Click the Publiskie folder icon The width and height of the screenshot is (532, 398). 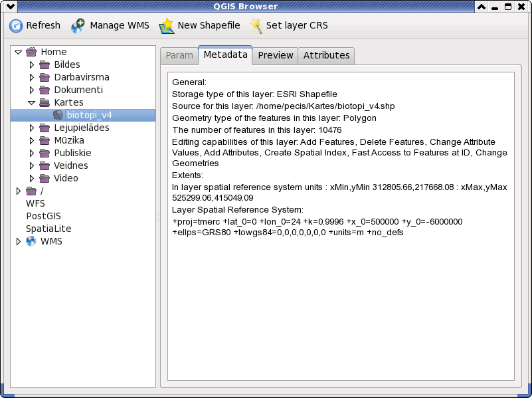[x=44, y=153]
